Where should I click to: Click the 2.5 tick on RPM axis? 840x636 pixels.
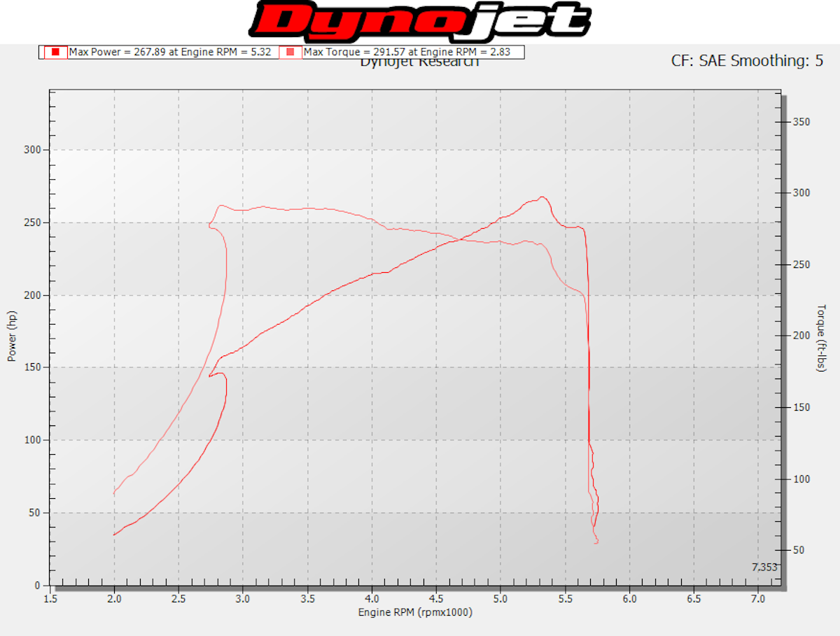(x=178, y=599)
